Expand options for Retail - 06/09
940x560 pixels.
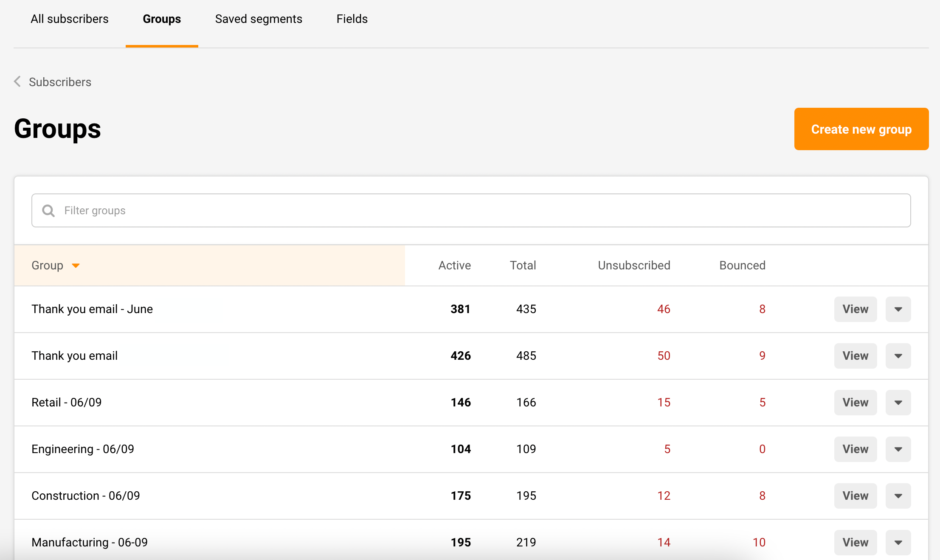pyautogui.click(x=898, y=403)
